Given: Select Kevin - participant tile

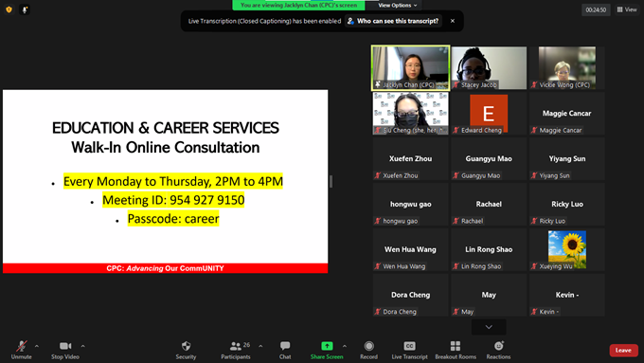Looking at the screenshot, I should coord(566,295).
